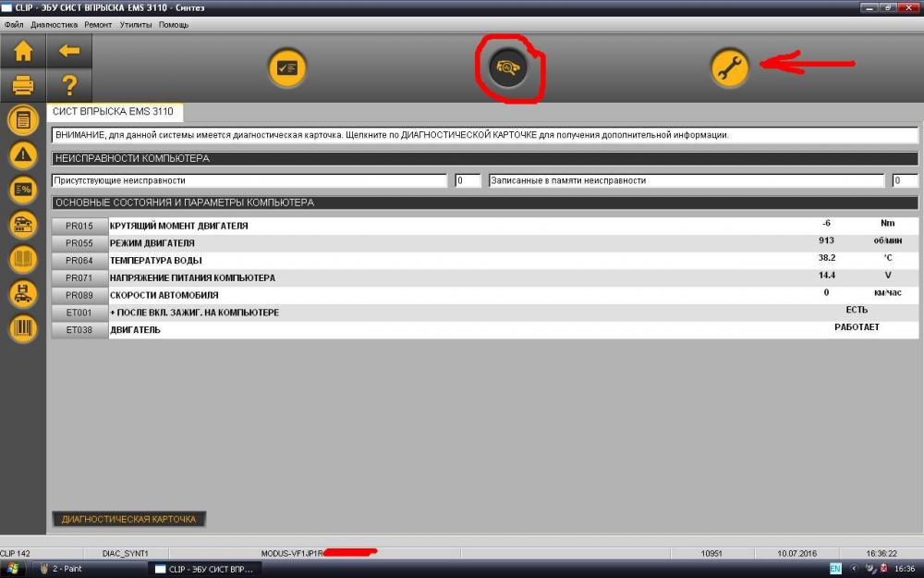Click the ET001 state button
Screen dimensions: 924x578
[x=79, y=313]
